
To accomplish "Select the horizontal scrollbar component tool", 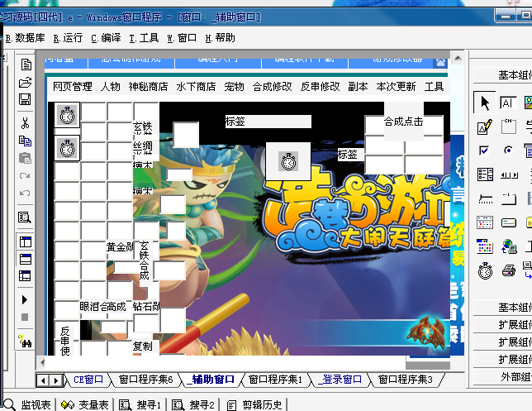I will (x=509, y=175).
